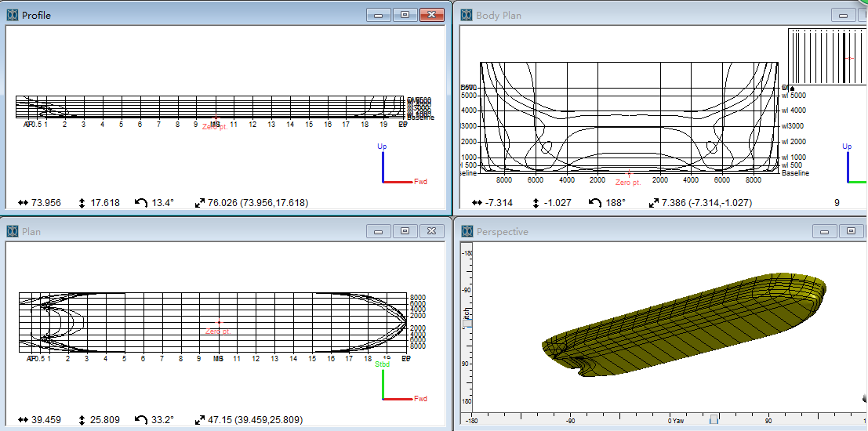Click the Zero pt. marker in Body Plan

pos(629,173)
